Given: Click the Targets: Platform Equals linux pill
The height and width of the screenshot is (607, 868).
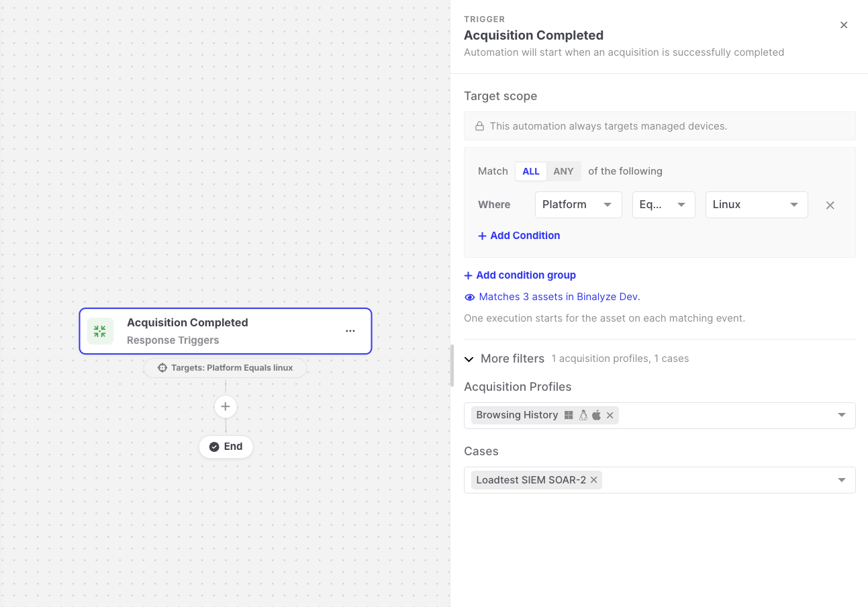Looking at the screenshot, I should (x=226, y=368).
